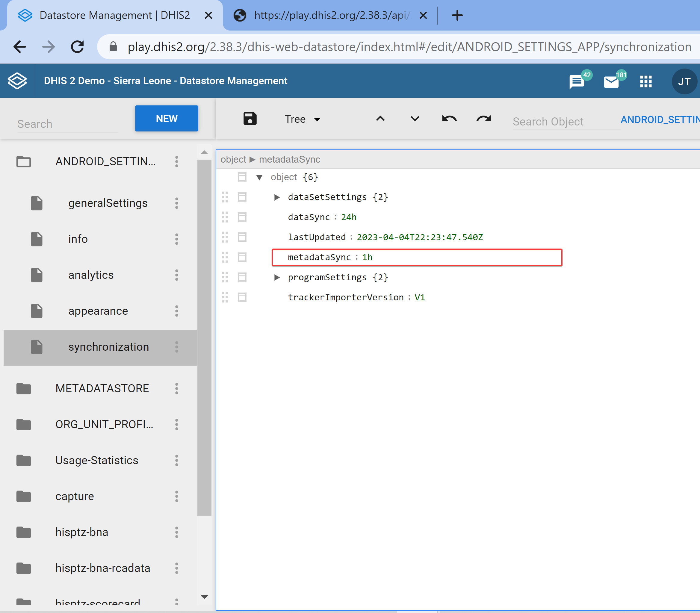Click the previous search result up chevron

click(x=380, y=119)
